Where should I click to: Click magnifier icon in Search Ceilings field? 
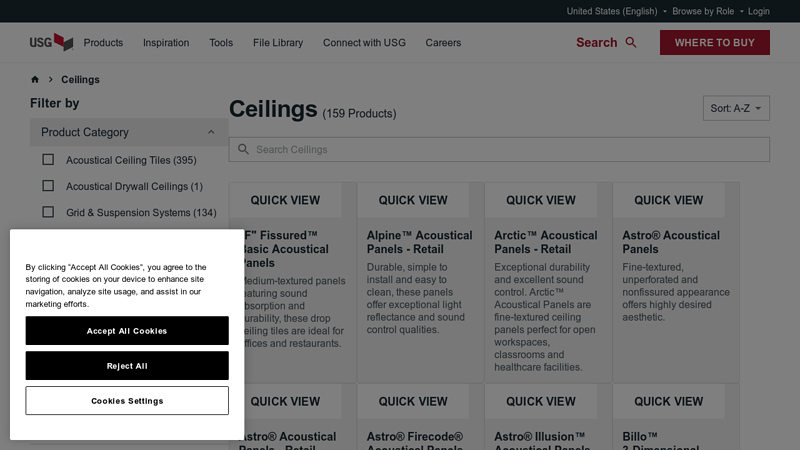pyautogui.click(x=243, y=149)
